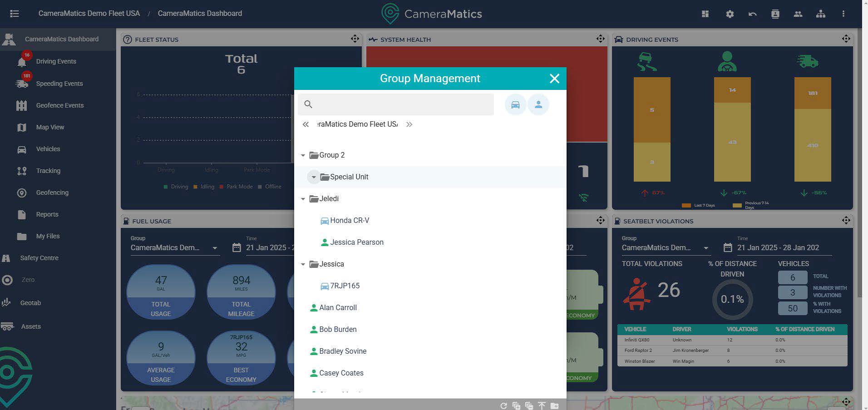Collapse the Group 2 folder

(x=303, y=155)
